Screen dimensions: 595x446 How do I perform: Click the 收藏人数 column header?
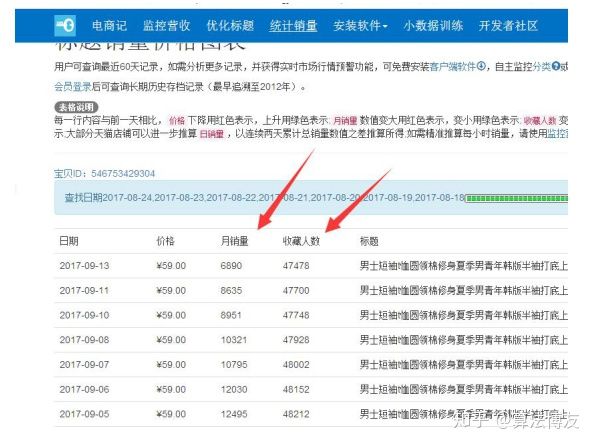tap(301, 241)
